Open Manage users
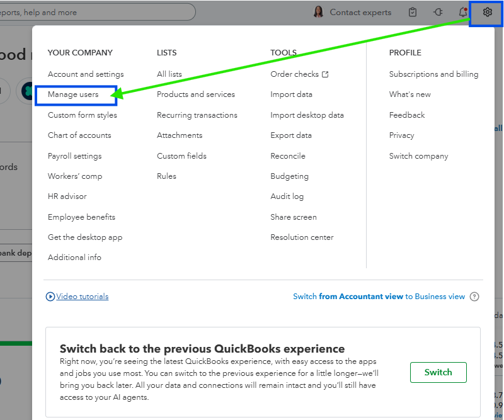 tap(73, 94)
